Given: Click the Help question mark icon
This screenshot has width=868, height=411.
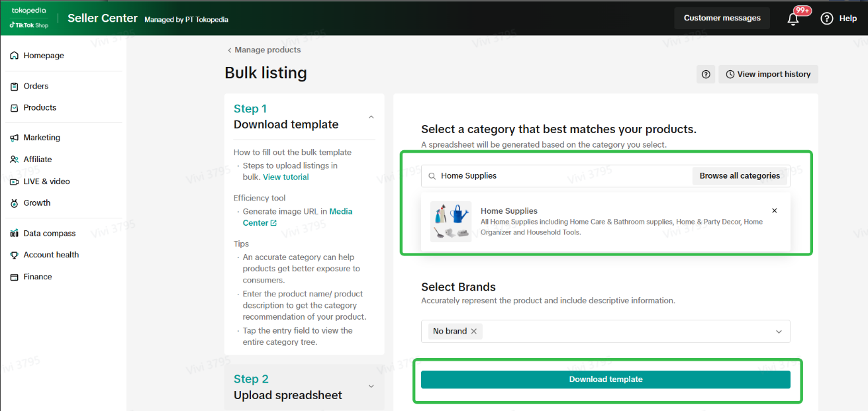Looking at the screenshot, I should [x=826, y=19].
